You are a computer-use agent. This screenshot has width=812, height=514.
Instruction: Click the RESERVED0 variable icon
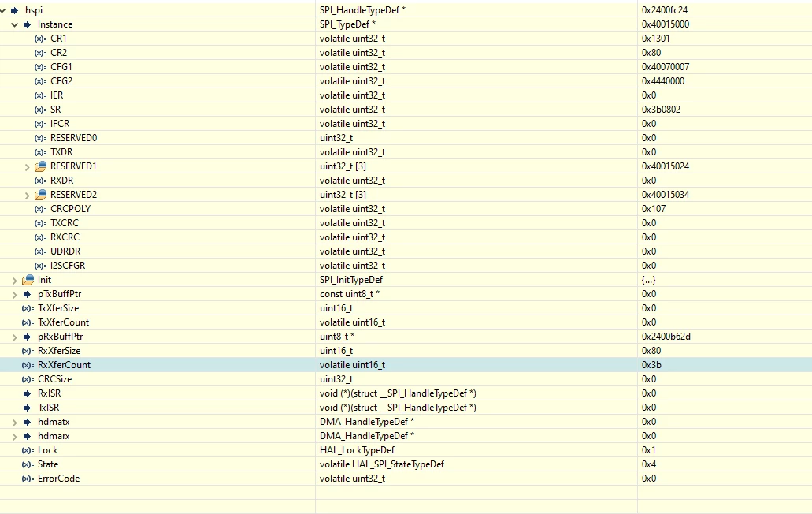pos(40,138)
